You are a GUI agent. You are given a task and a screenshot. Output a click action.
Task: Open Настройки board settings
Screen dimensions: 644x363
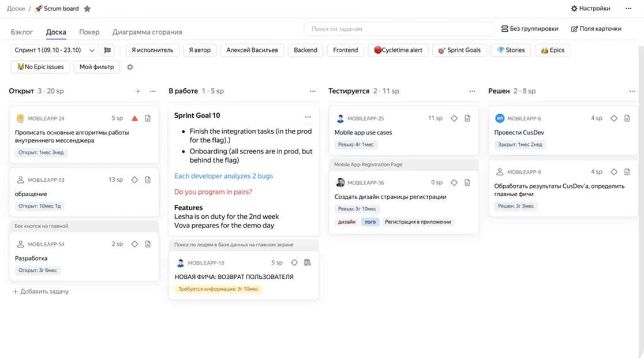[590, 9]
